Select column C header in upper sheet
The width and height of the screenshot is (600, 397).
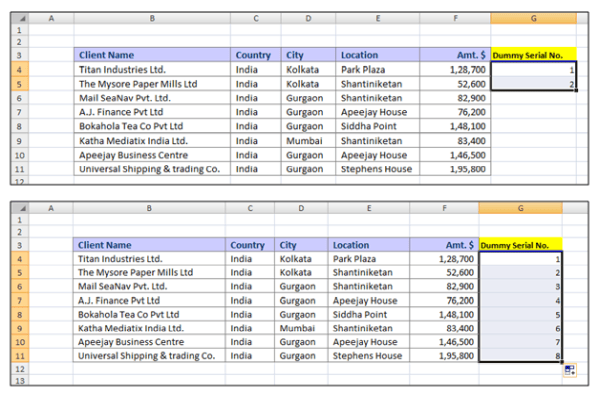tap(256, 18)
